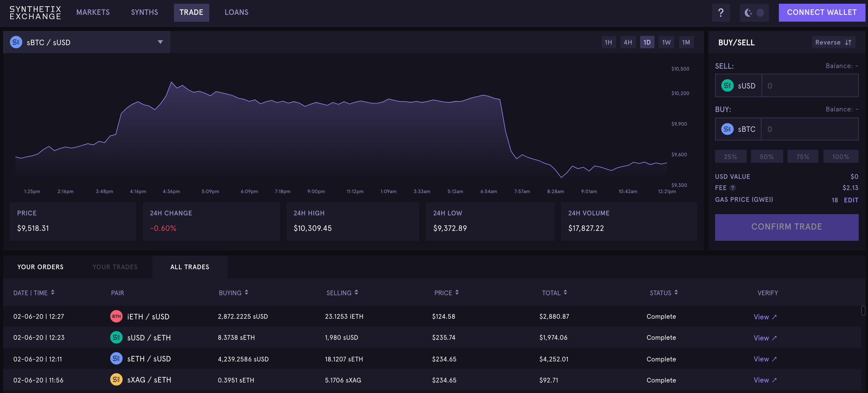Click the sBTC icon in pair selector
The width and height of the screenshot is (868, 393).
16,42
